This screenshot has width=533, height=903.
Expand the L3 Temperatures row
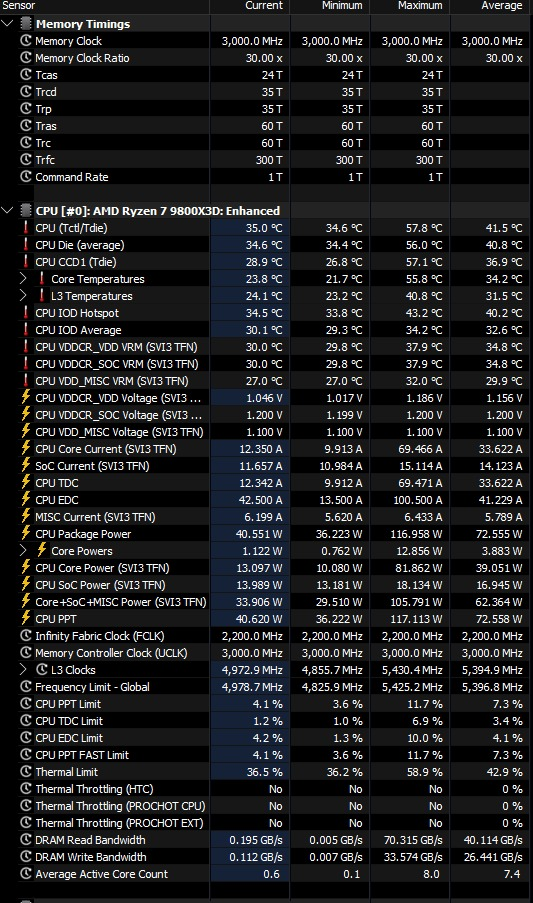23,295
